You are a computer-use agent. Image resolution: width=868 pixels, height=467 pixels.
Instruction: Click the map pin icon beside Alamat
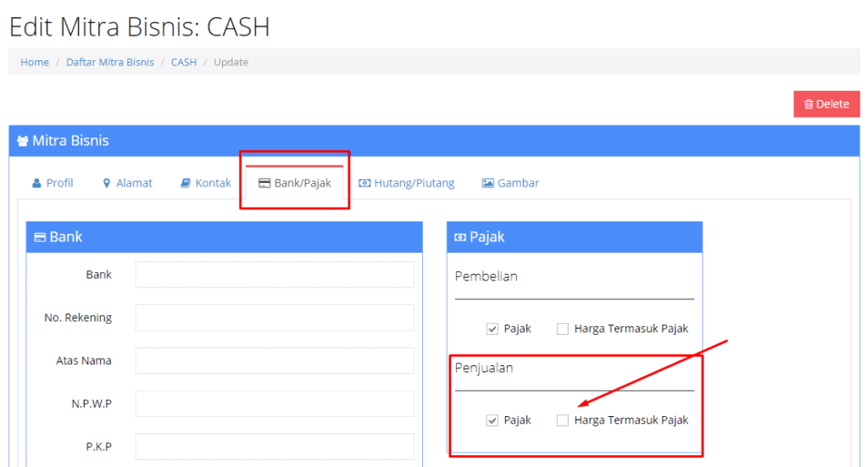(x=107, y=183)
